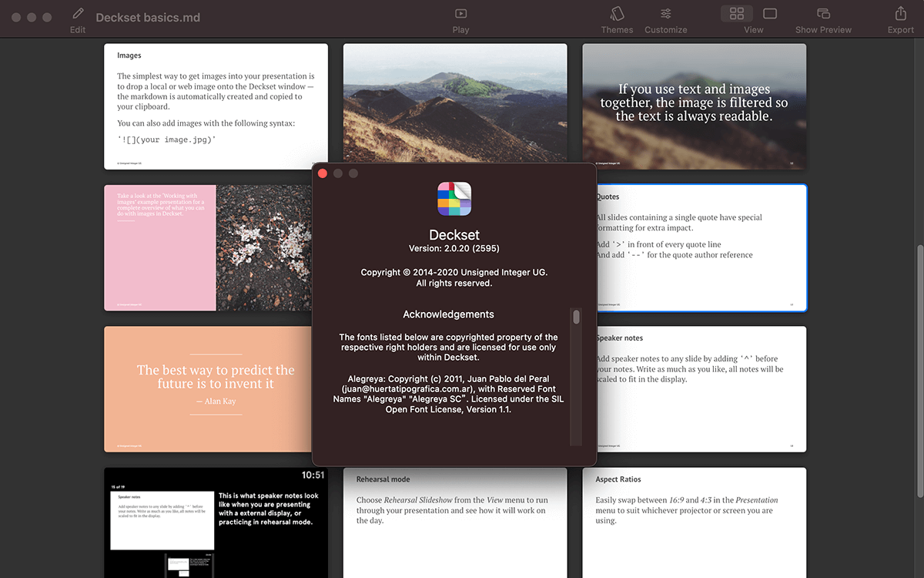Click the Show Preview icon
The height and width of the screenshot is (578, 924).
(823, 14)
